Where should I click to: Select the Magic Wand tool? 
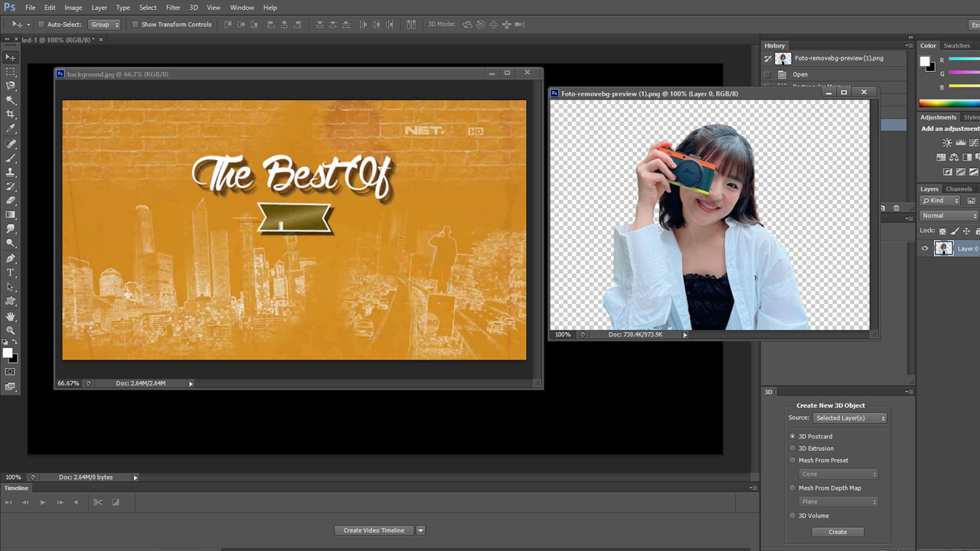(10, 100)
